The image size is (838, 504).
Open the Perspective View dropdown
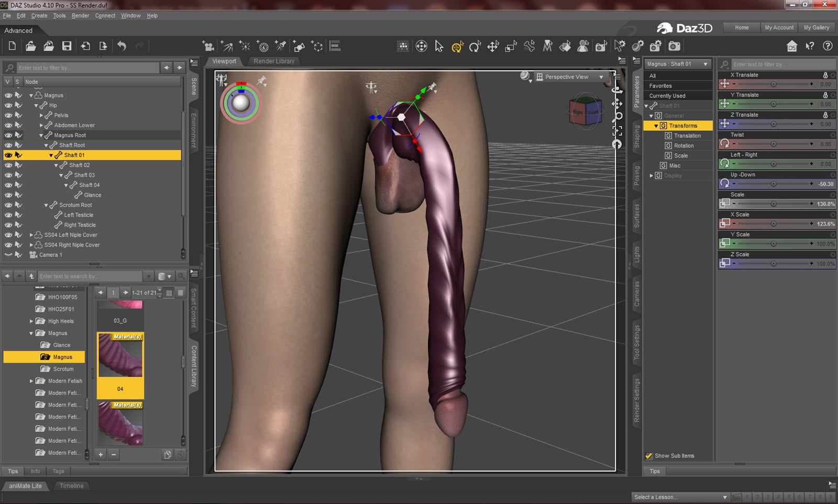click(x=571, y=77)
